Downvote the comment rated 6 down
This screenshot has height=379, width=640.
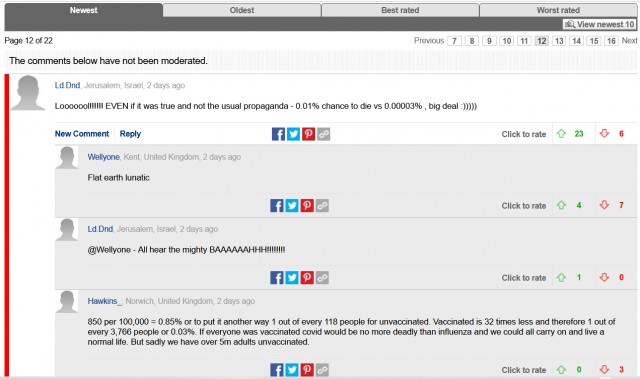pyautogui.click(x=604, y=133)
